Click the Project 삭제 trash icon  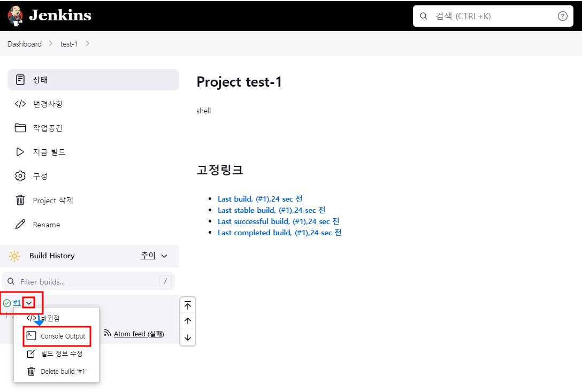click(20, 200)
